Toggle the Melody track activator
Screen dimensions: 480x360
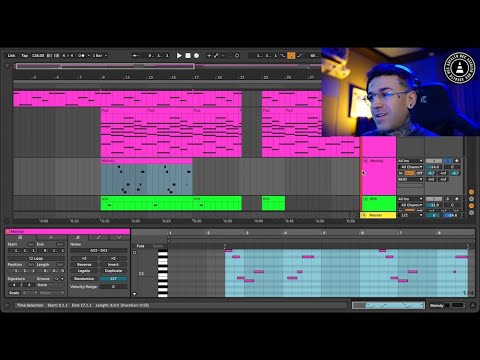click(x=434, y=161)
